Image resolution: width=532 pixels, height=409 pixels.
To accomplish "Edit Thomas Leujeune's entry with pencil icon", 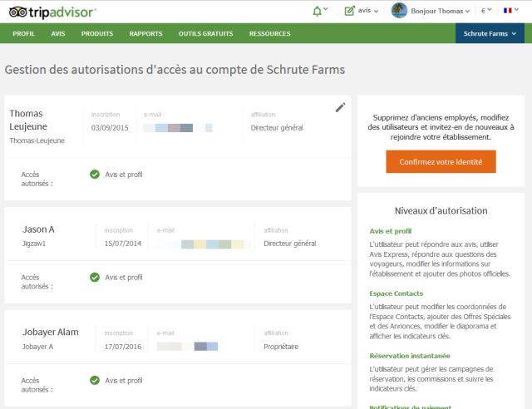I will (340, 107).
